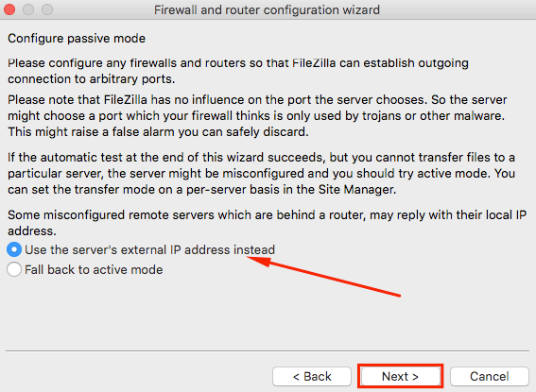Click the grayed-out minimize window button
Viewport: 536px width, 392px height.
click(x=28, y=9)
